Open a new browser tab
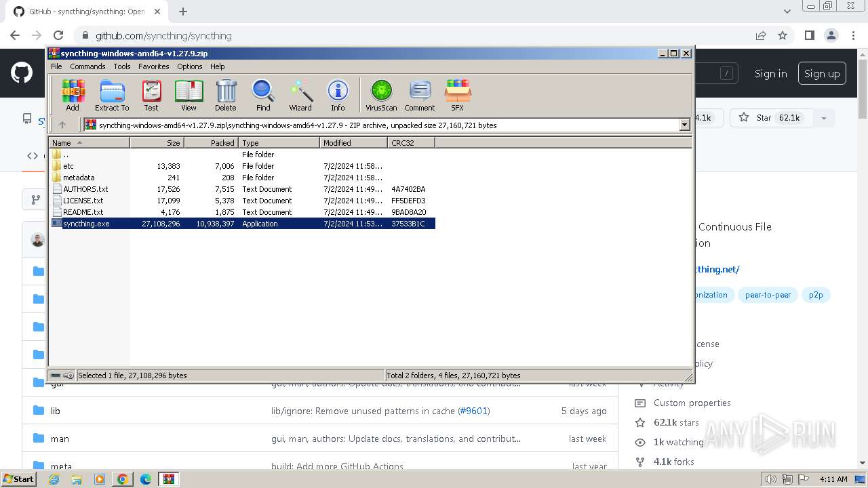The width and height of the screenshot is (868, 488). [183, 12]
